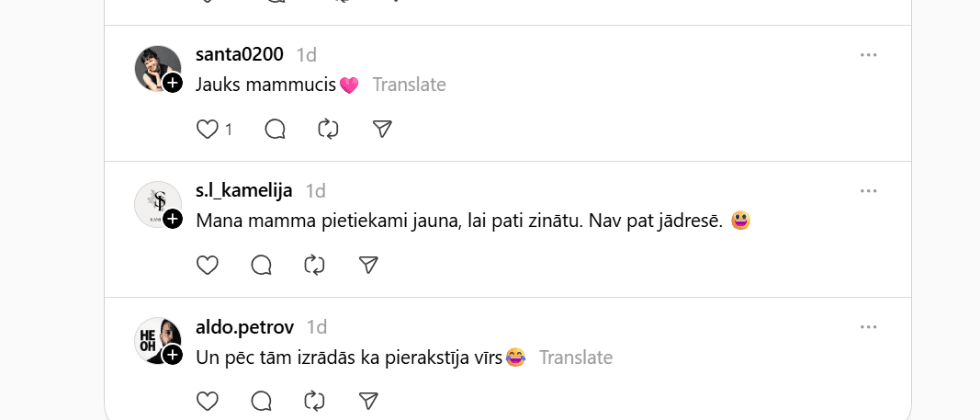The image size is (980, 420).
Task: Translate santa0200's comment
Action: pyautogui.click(x=409, y=85)
